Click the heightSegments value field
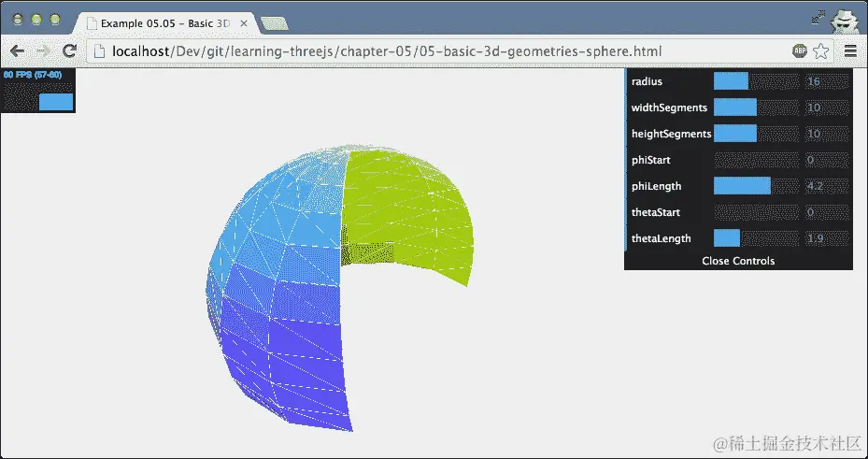This screenshot has width=868, height=459. pos(827,134)
